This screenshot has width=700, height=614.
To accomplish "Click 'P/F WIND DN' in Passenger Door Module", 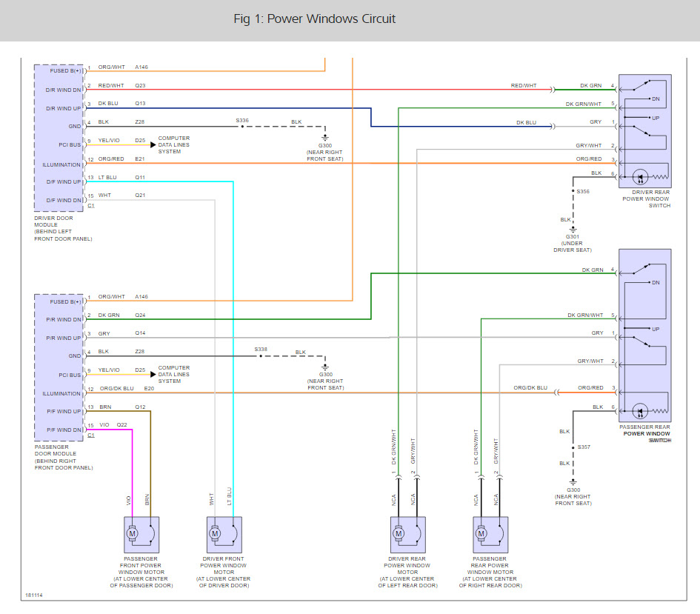I will click(64, 430).
